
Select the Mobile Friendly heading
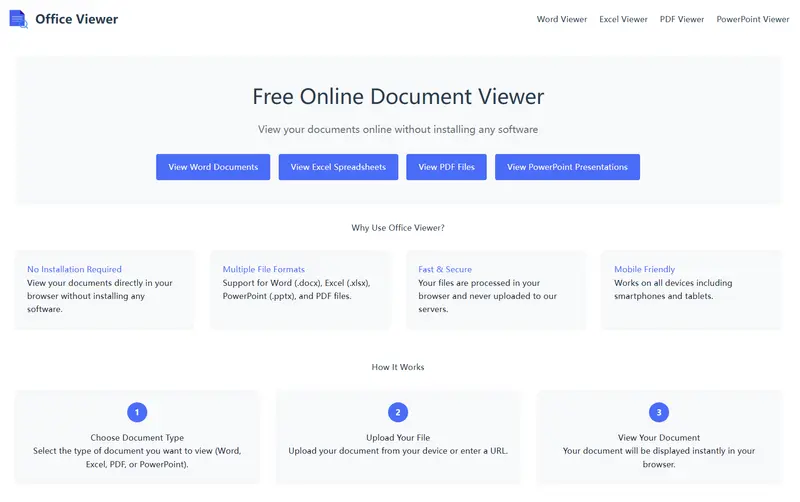coord(644,269)
